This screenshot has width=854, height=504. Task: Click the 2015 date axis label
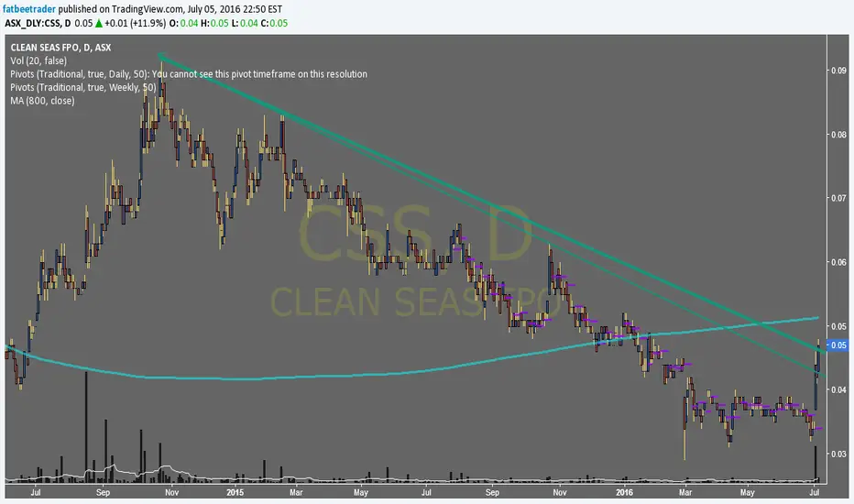(235, 493)
